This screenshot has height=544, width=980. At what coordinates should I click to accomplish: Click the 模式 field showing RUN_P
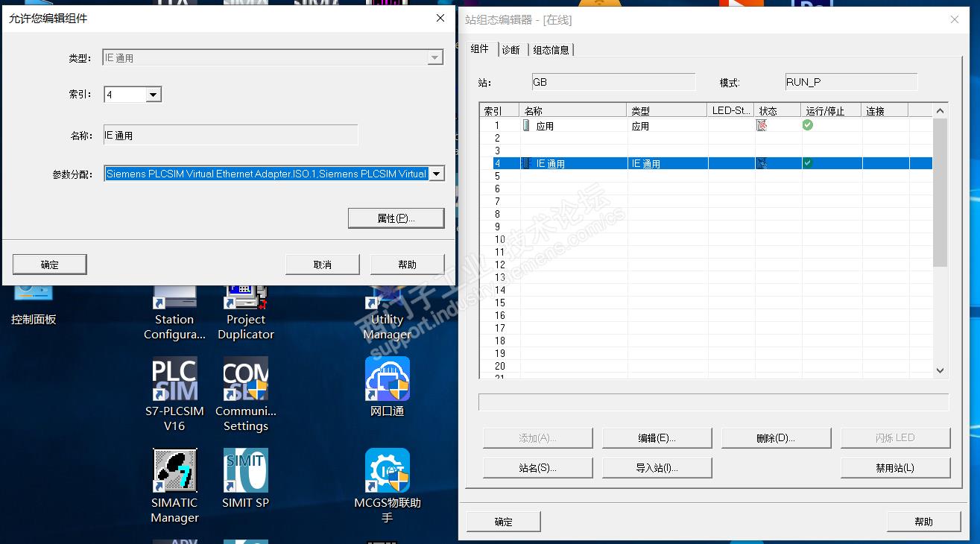tap(850, 82)
